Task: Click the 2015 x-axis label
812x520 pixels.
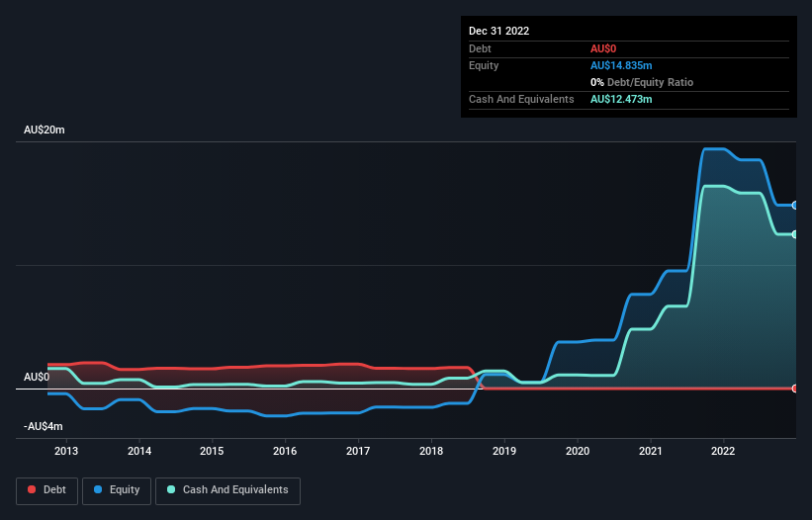Action: click(212, 451)
